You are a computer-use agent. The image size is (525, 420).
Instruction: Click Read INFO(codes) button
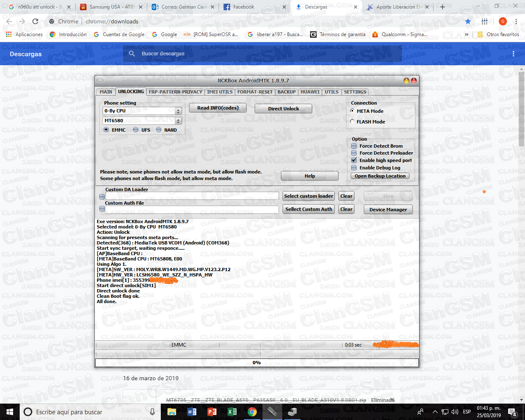(217, 108)
